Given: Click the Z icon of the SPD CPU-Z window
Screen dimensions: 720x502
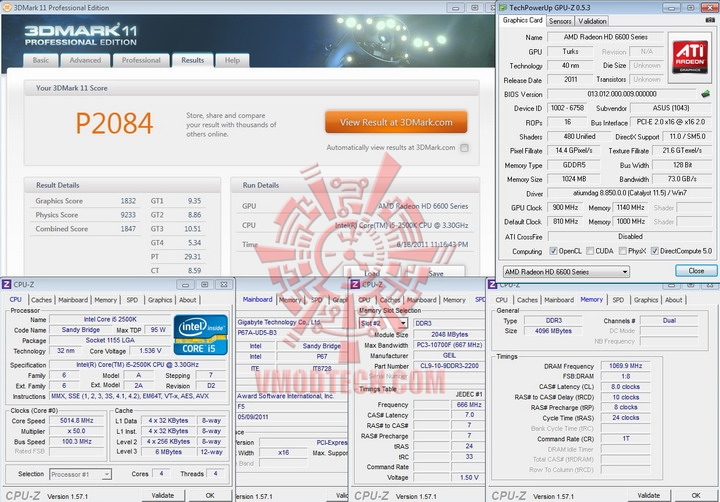Looking at the screenshot, I should click(355, 284).
